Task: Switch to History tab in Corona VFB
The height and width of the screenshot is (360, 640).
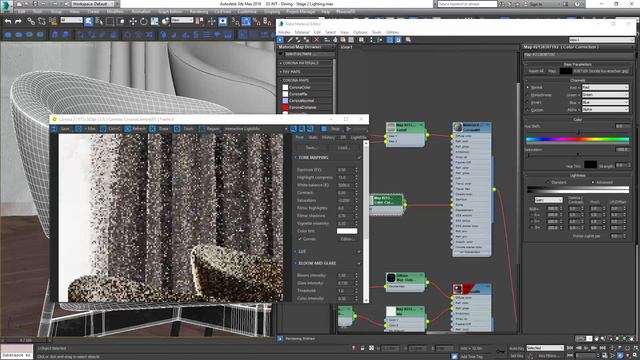Action: (x=328, y=138)
